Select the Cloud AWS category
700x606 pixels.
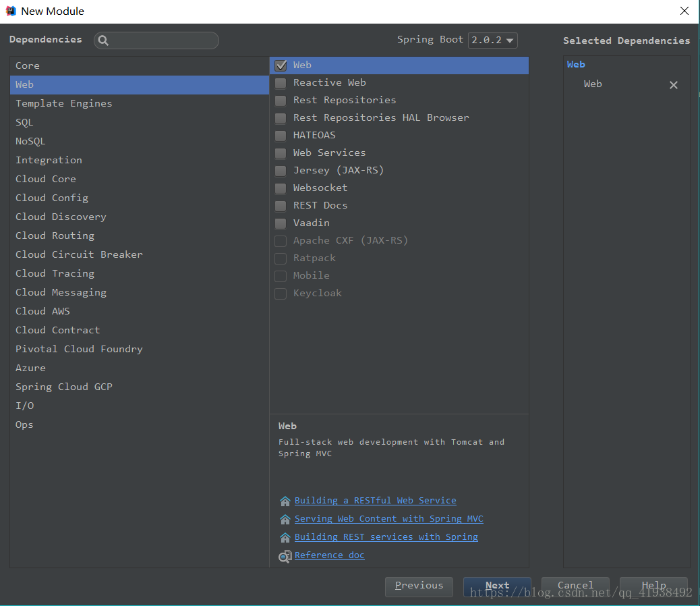pyautogui.click(x=140, y=311)
